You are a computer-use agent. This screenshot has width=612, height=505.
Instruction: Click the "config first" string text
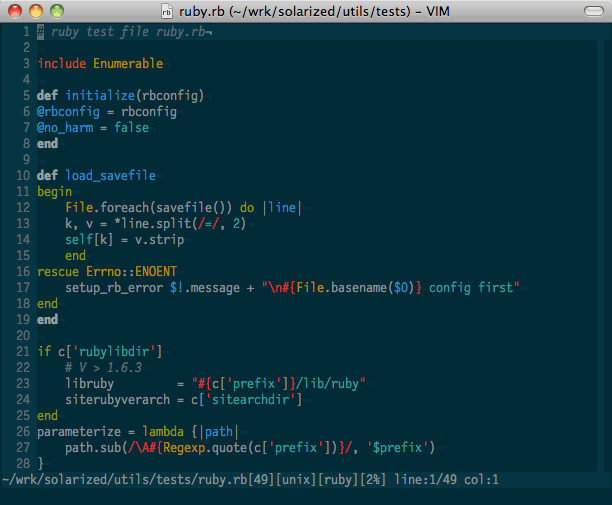click(x=474, y=288)
